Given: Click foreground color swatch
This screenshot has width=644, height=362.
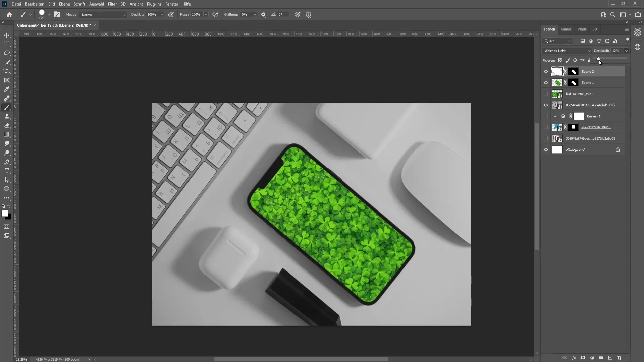Looking at the screenshot, I should pyautogui.click(x=5, y=214).
